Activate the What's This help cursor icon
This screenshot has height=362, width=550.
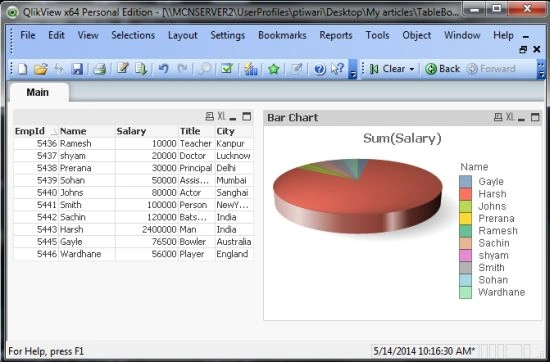[337, 69]
